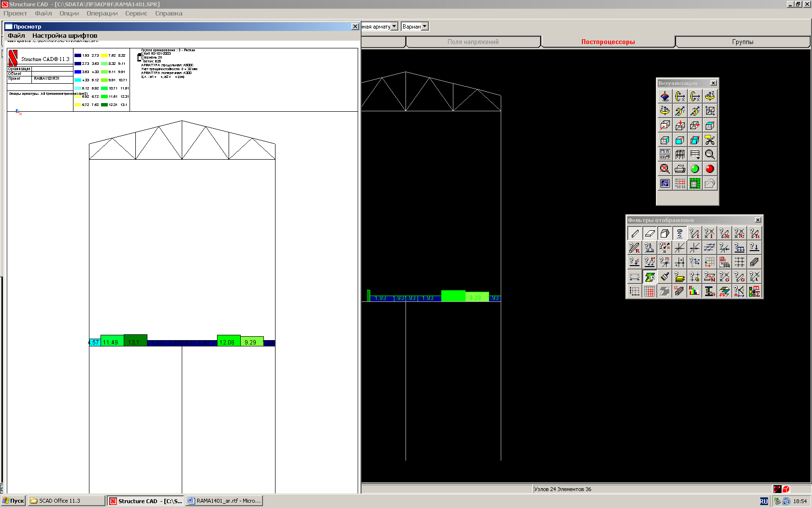The height and width of the screenshot is (508, 812).
Task: Click the 12.08 green bar in preview
Action: (229, 341)
